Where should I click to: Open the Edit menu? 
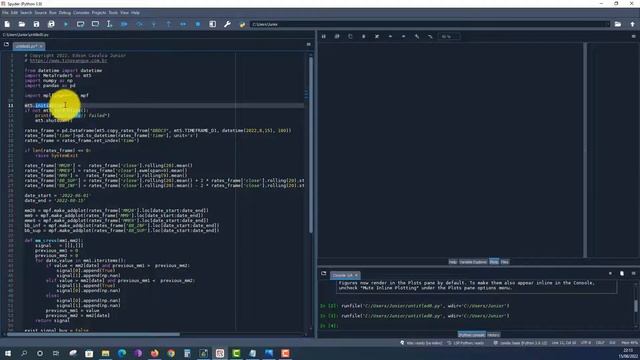pyautogui.click(x=14, y=13)
